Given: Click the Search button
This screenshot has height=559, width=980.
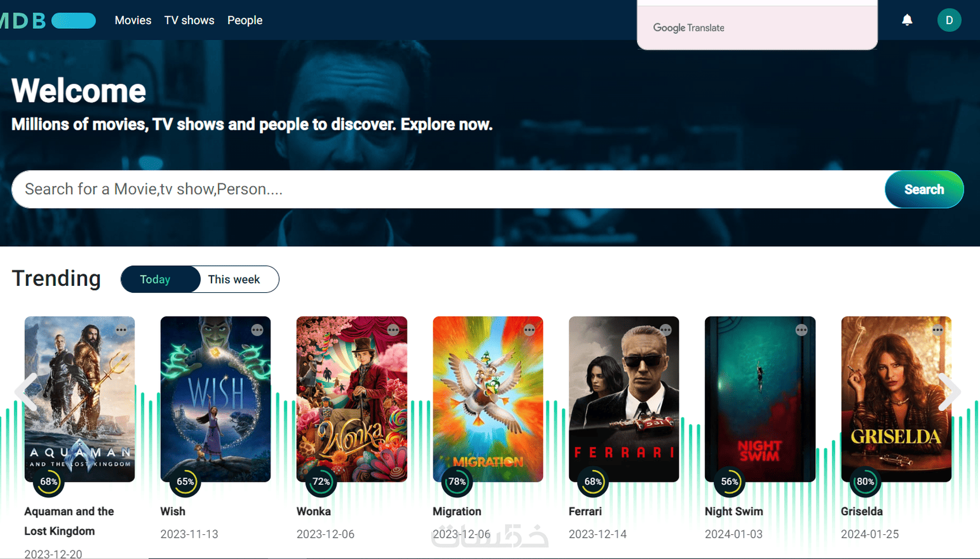Looking at the screenshot, I should [924, 189].
